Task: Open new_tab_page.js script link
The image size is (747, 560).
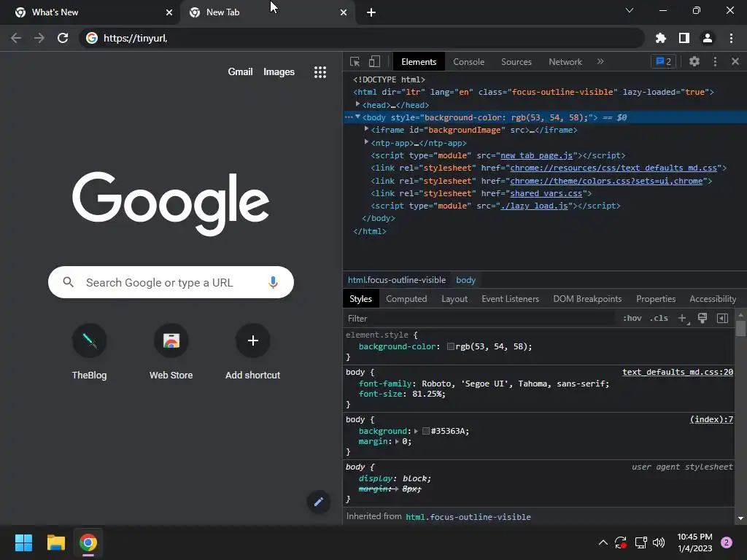Action: (x=536, y=155)
